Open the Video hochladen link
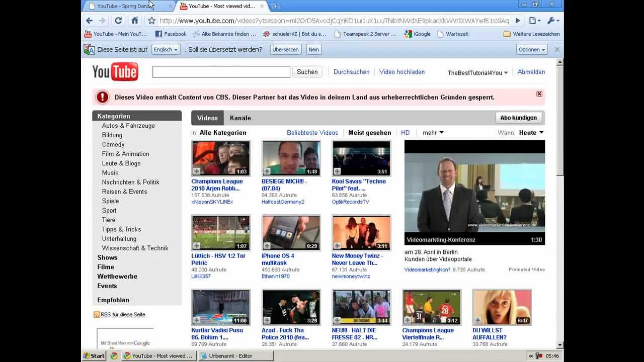The height and width of the screenshot is (362, 644). click(401, 72)
